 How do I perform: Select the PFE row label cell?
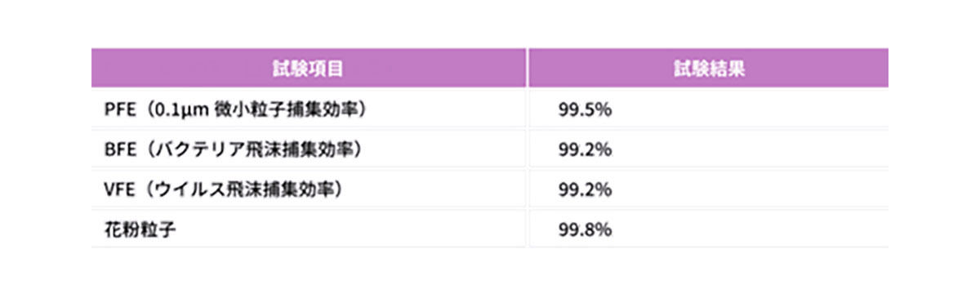(309, 109)
